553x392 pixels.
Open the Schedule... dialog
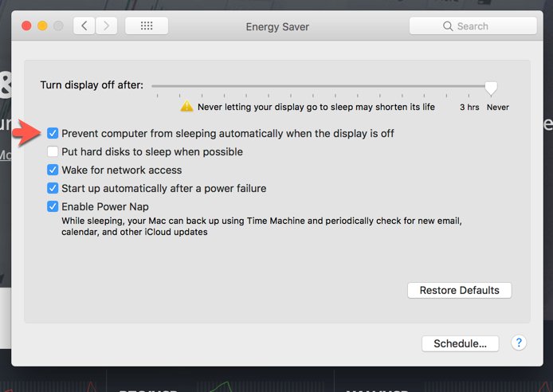pos(461,343)
